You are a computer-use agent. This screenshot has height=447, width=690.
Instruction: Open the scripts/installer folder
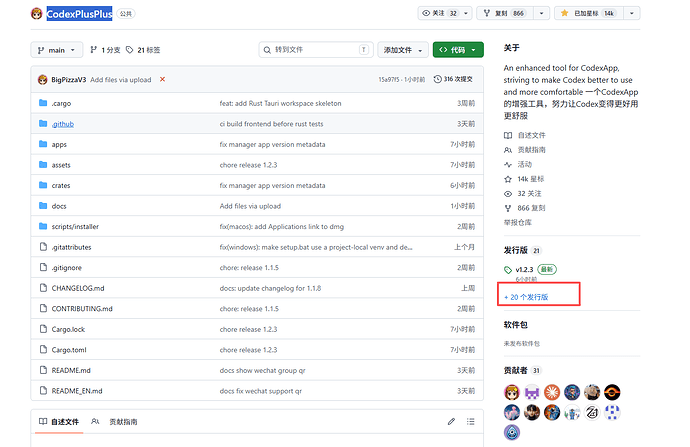(x=75, y=227)
